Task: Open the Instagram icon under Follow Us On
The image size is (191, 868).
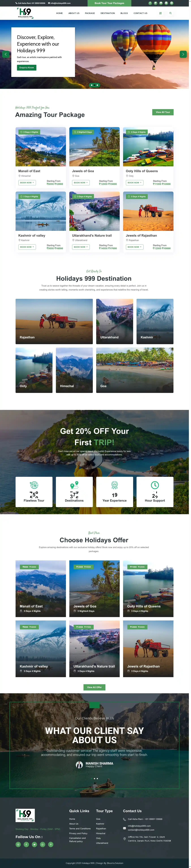Action: (18, 844)
